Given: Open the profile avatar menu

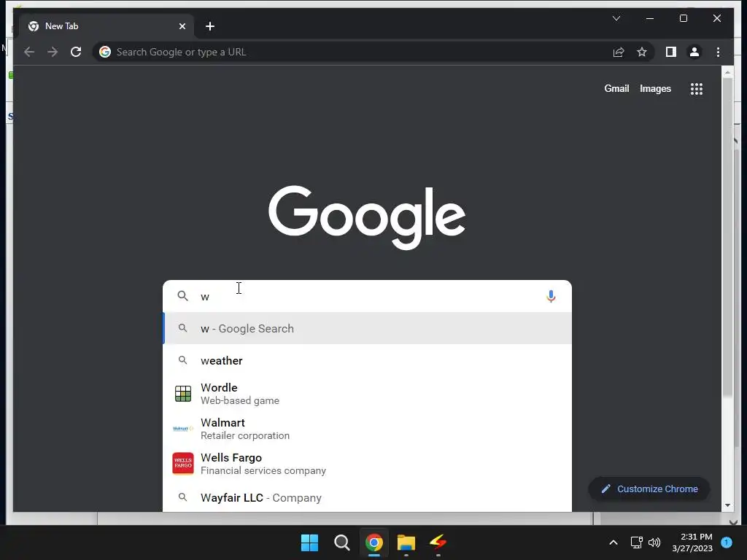Looking at the screenshot, I should pos(694,52).
